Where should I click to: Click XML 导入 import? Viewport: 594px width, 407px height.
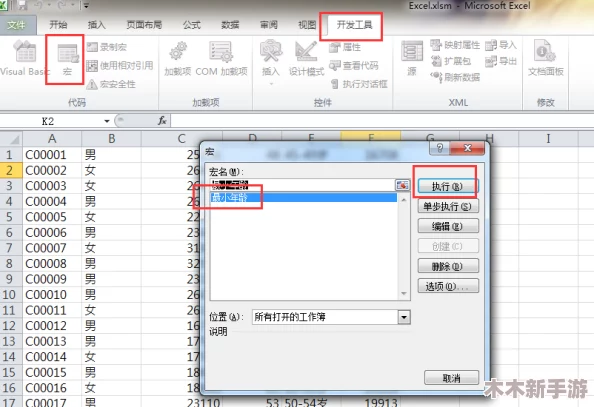501,45
